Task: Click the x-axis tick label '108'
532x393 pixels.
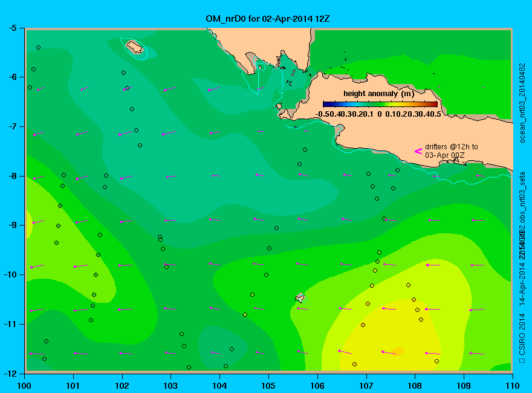Action: (x=415, y=386)
